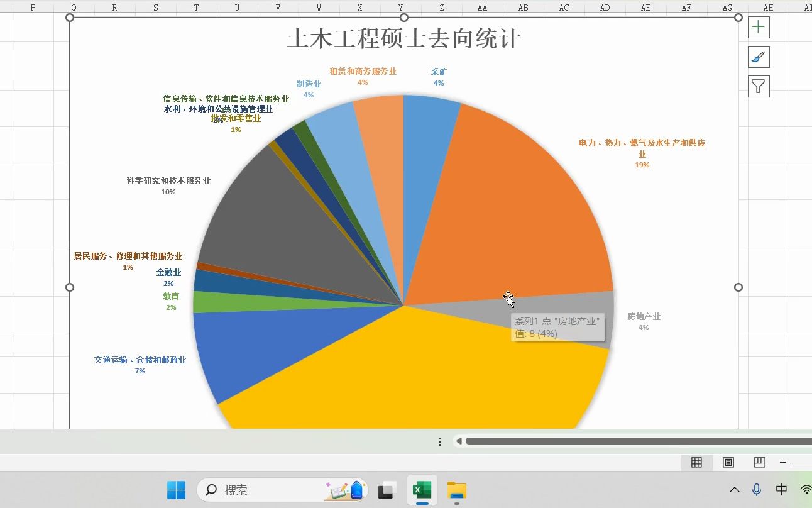
Task: Select column T header
Action: click(x=196, y=7)
